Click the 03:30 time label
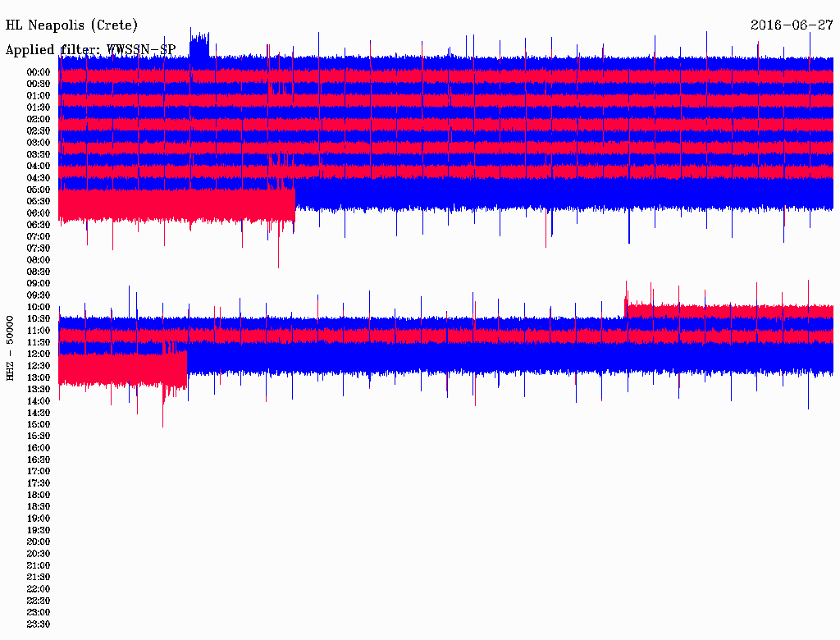Screen dimensions: 840x640 pos(39,154)
